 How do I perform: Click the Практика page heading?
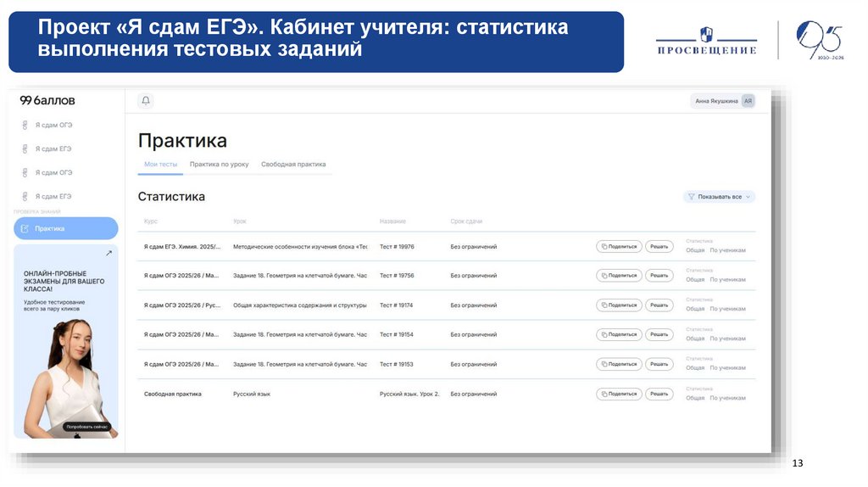pyautogui.click(x=182, y=141)
